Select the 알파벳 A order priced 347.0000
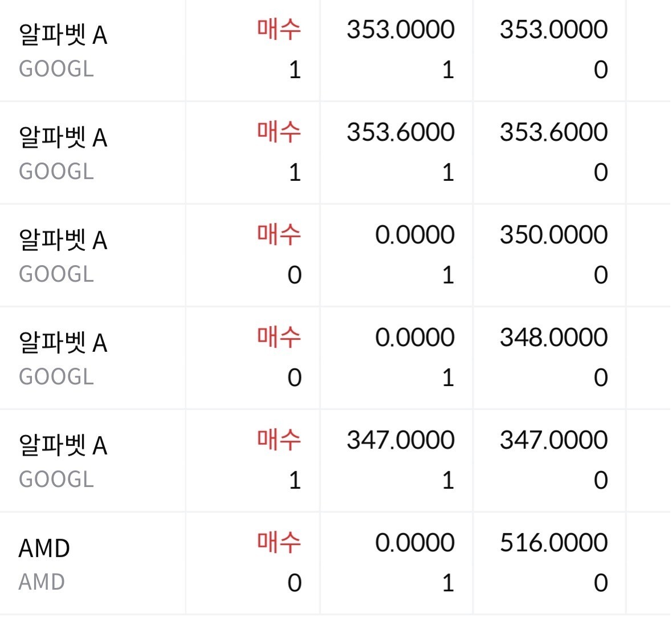672x617 pixels. pos(334,461)
